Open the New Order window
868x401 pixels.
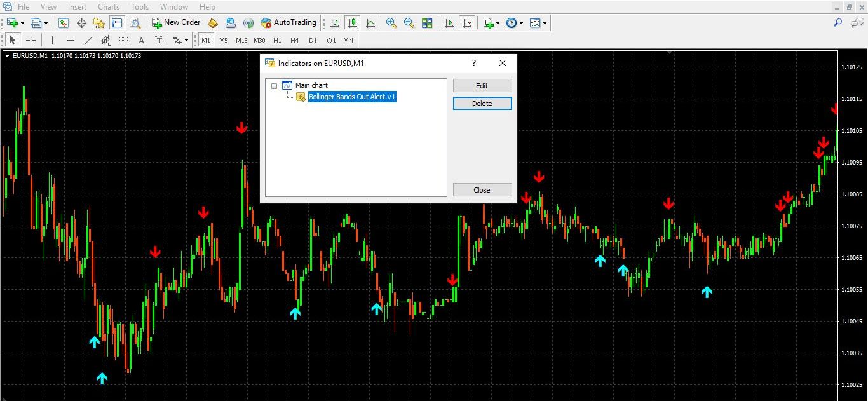point(176,22)
